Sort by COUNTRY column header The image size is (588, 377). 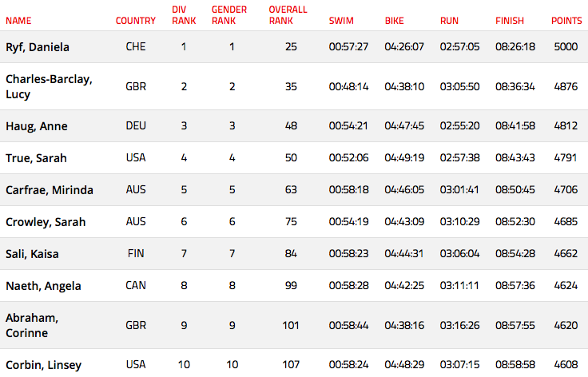point(135,21)
